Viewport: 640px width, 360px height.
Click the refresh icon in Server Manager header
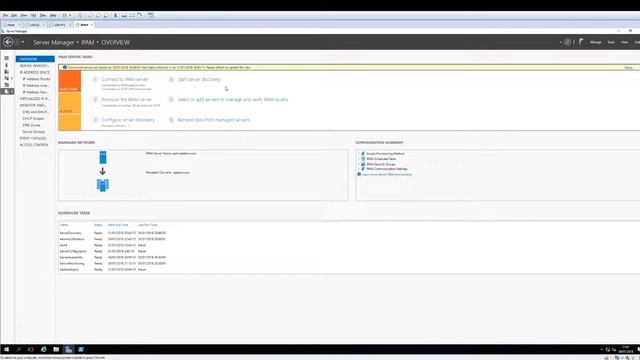567,42
